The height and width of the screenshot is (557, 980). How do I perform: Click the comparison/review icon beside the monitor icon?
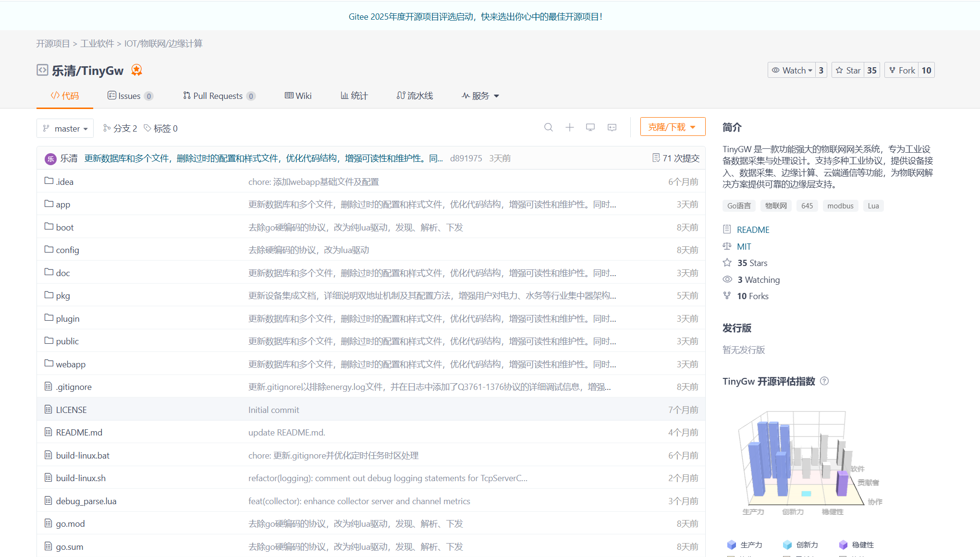tap(612, 127)
